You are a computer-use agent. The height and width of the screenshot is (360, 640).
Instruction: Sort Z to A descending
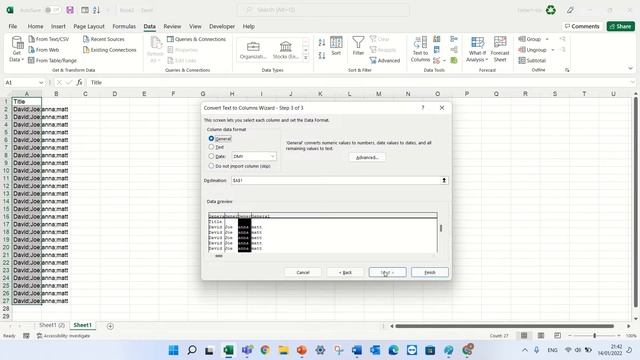(x=322, y=55)
